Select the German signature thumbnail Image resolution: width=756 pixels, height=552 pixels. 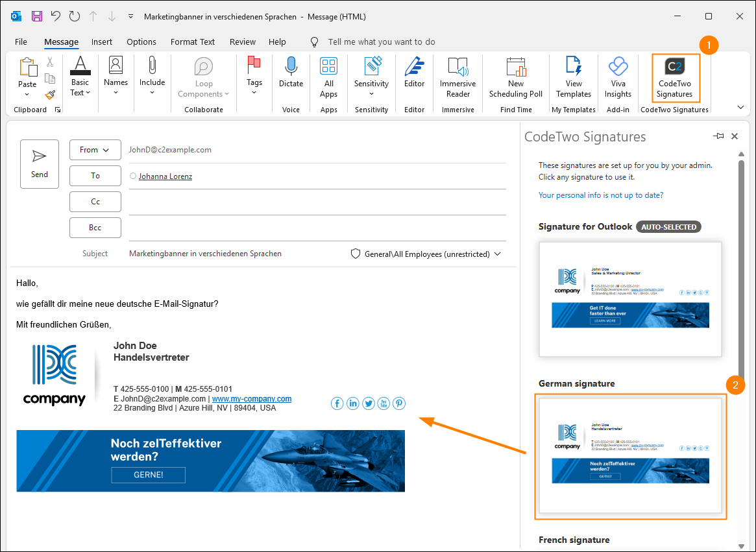tap(630, 456)
